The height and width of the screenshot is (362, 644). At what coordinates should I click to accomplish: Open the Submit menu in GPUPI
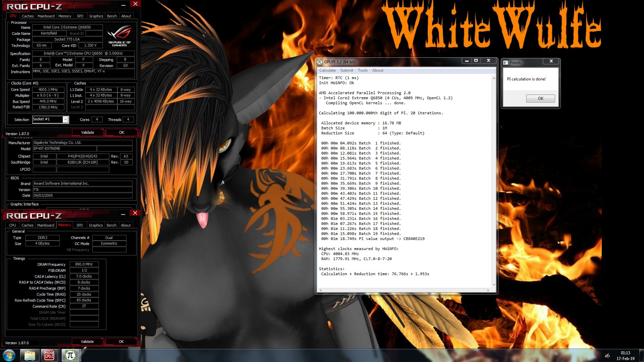tap(346, 70)
